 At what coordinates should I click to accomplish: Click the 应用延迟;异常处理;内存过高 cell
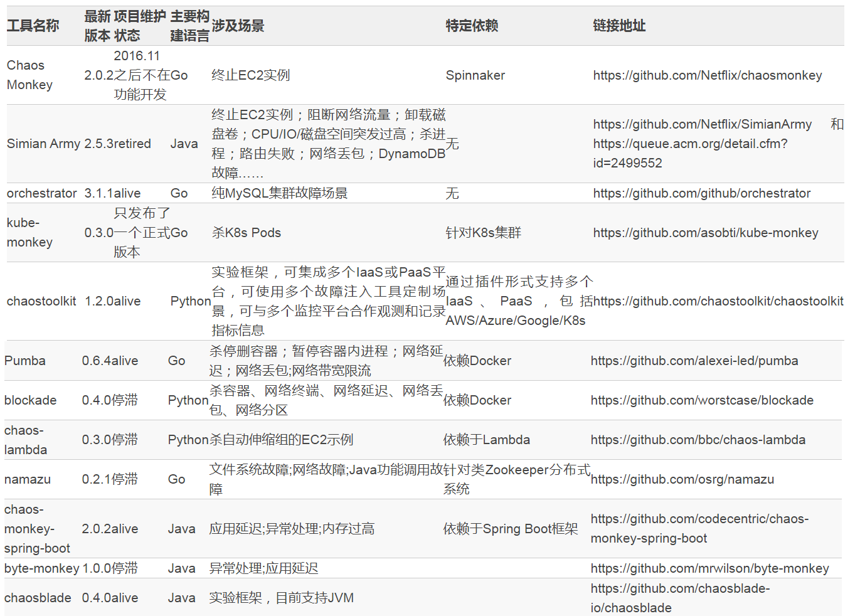(x=292, y=529)
